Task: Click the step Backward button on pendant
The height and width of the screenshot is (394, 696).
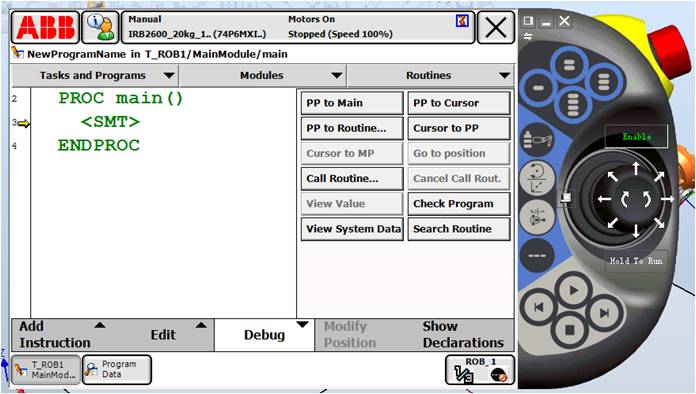Action: pos(539,307)
